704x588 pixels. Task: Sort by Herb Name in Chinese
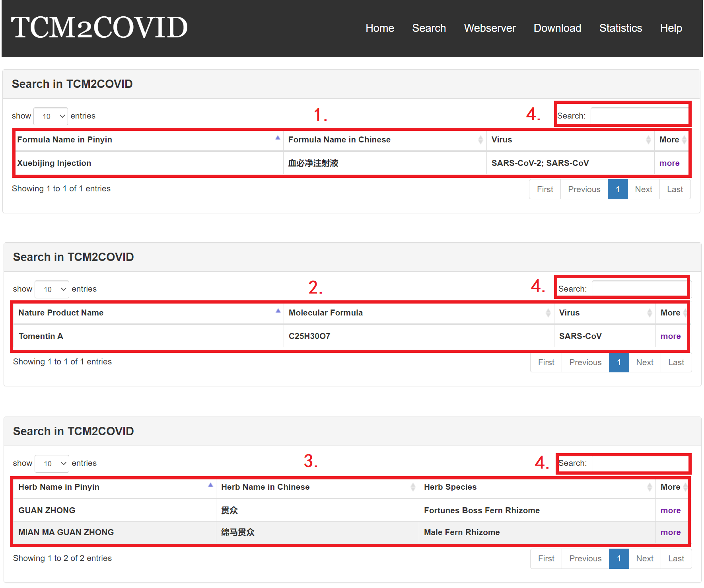click(x=413, y=487)
